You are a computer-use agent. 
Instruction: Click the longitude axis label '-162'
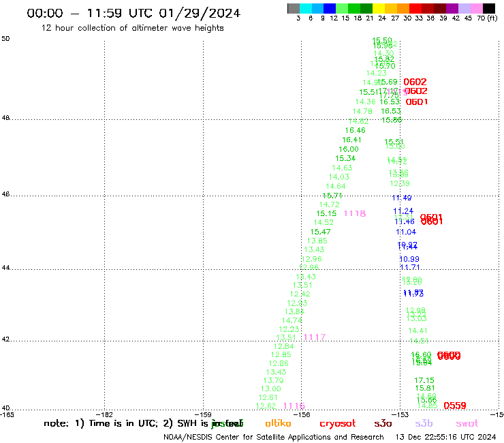pos(104,414)
